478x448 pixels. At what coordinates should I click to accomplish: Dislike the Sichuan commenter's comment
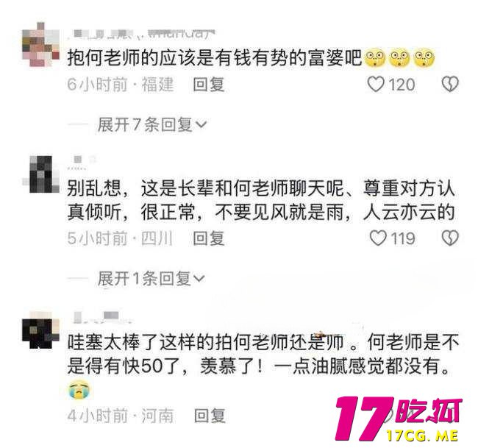coord(450,238)
